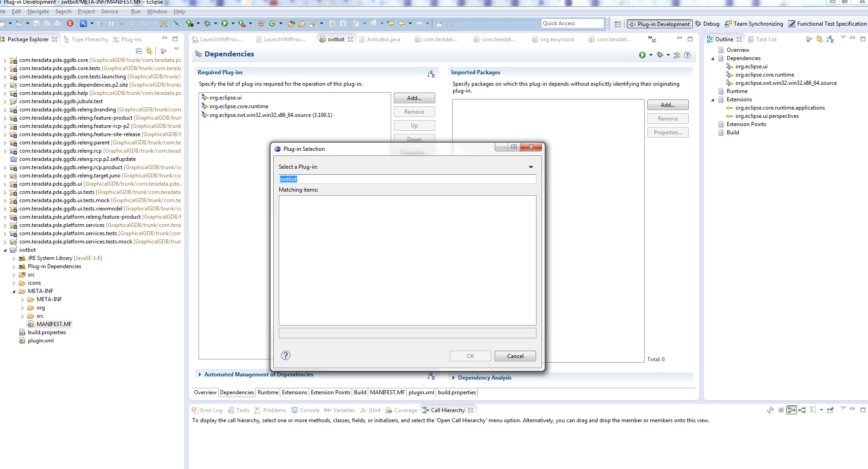Collapse the META-INF folder node
The image size is (868, 469).
click(14, 292)
